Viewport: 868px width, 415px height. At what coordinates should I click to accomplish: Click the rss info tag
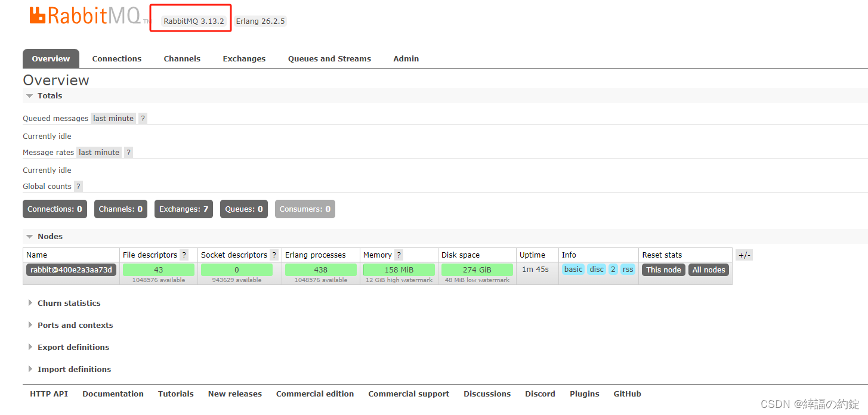pyautogui.click(x=628, y=270)
